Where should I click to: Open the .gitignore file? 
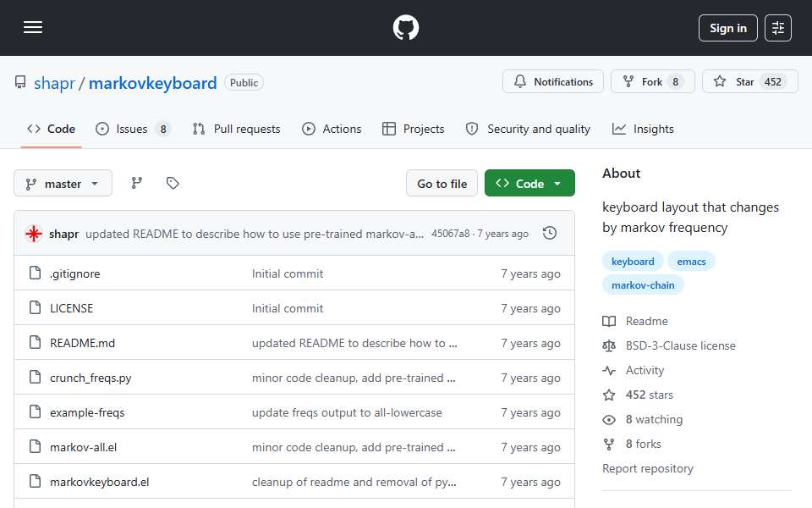pyautogui.click(x=75, y=273)
